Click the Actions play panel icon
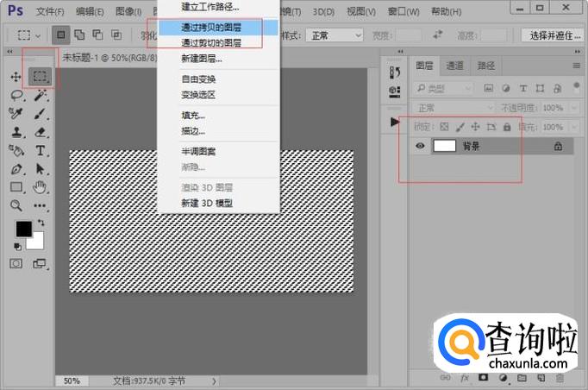588x390 pixels. click(394, 122)
